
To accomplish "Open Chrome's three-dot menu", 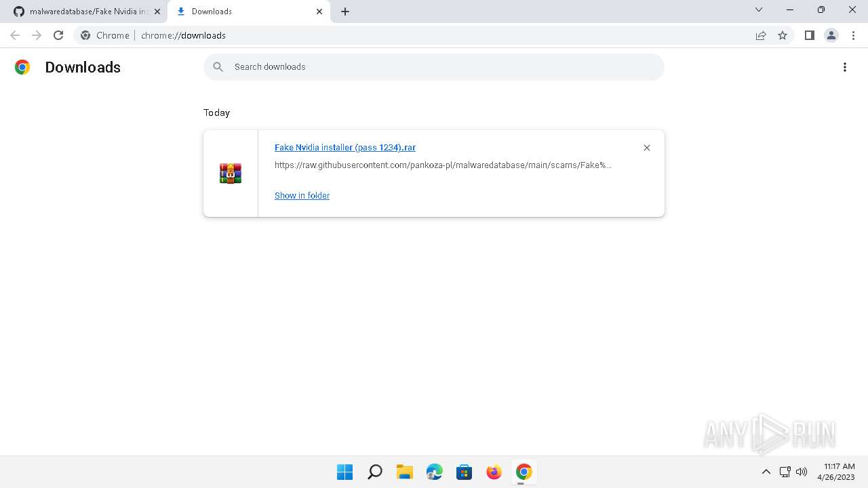I will 852,35.
